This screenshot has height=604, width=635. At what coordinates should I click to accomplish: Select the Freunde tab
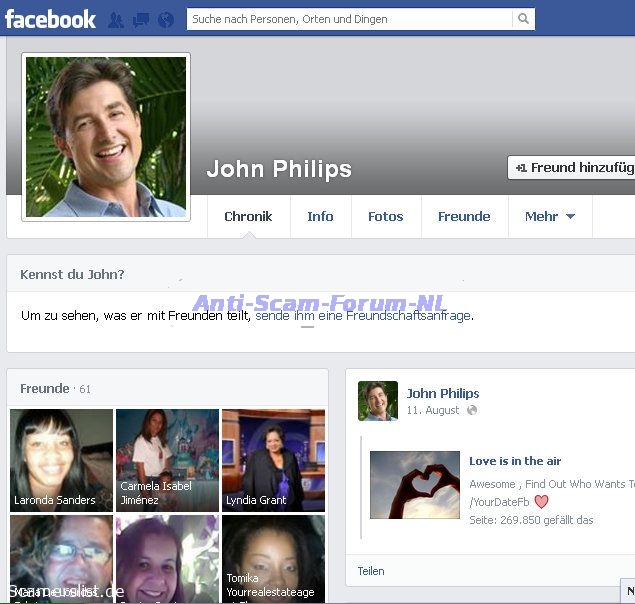point(464,216)
